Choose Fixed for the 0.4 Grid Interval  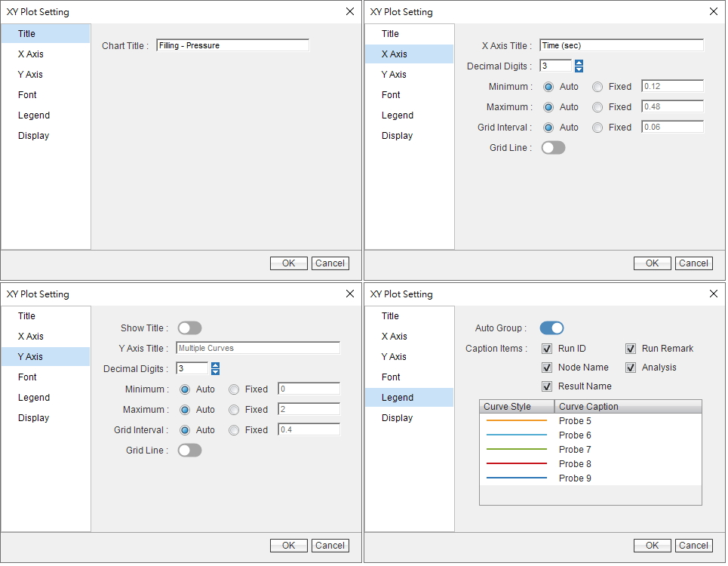point(234,430)
